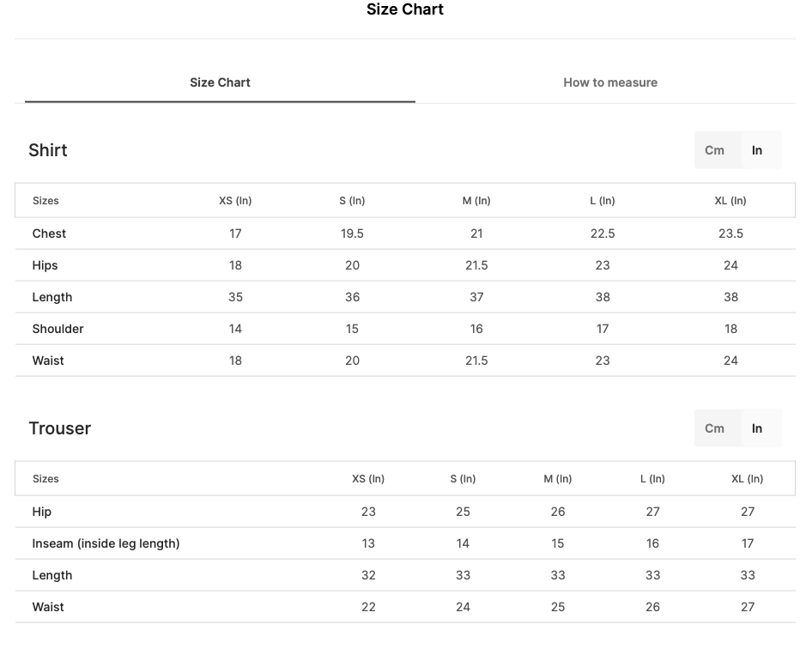Click the Trouser S (In) column header
The height and width of the screenshot is (661, 812).
(463, 479)
